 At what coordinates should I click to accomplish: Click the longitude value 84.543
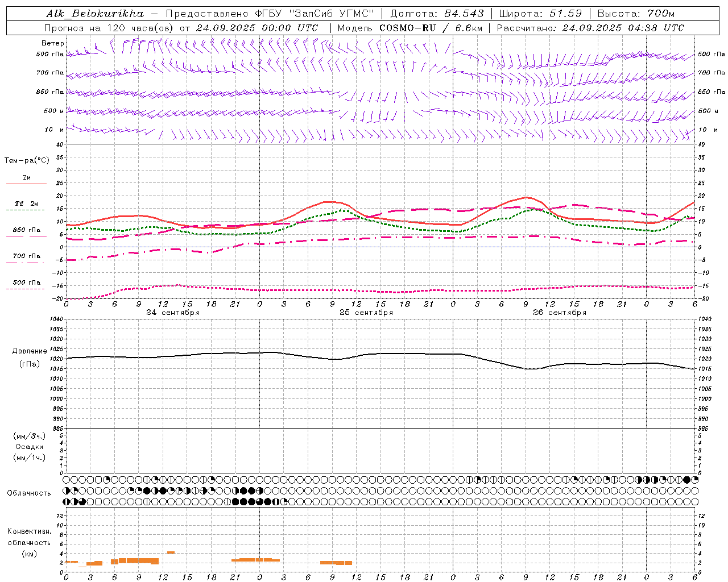pos(464,14)
